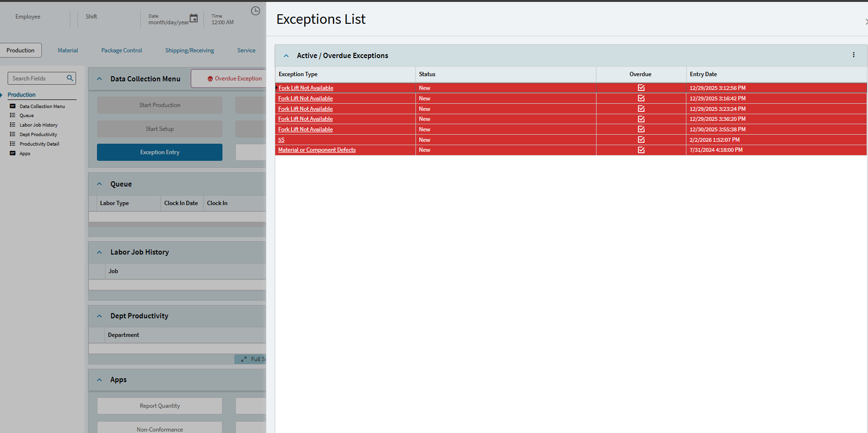Click into the Search Fields input
The height and width of the screenshot is (433, 868).
(37, 79)
